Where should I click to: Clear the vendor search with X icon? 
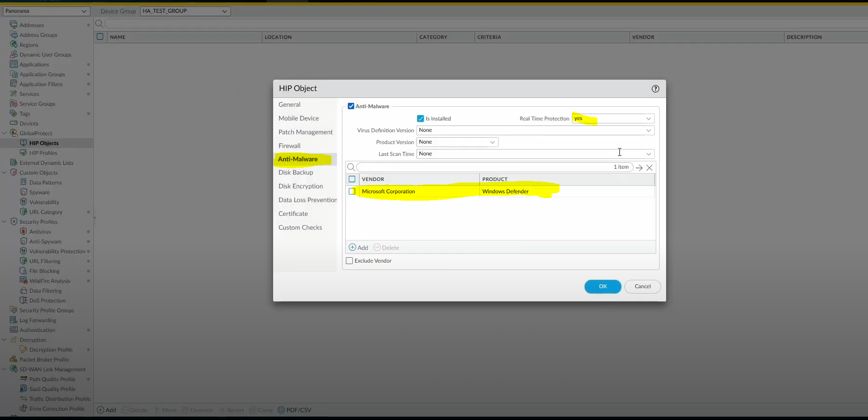pos(649,168)
